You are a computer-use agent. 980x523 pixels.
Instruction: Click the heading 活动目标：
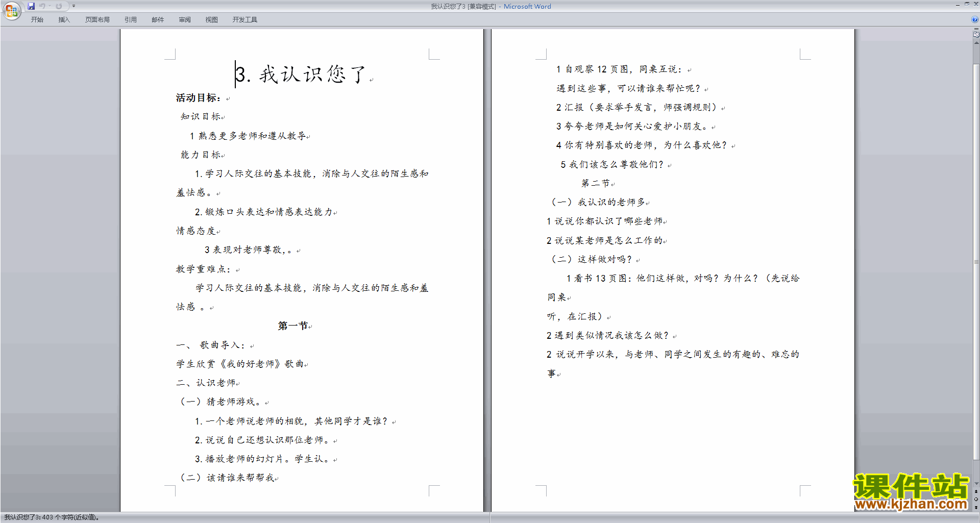(x=199, y=97)
